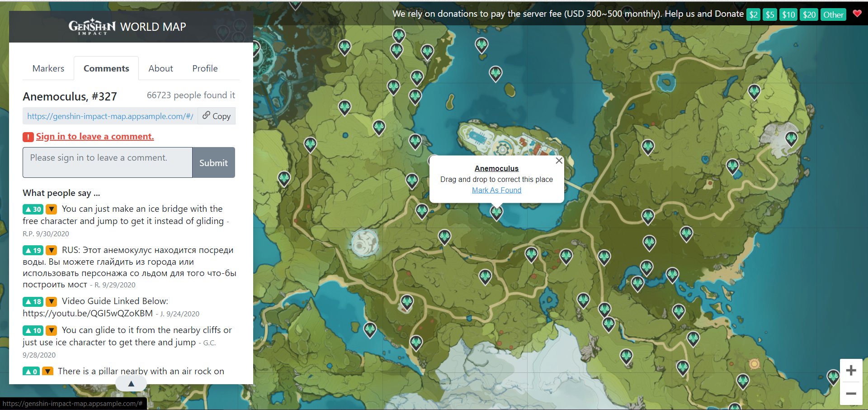Focus the comment text box
The image size is (868, 410).
click(x=108, y=162)
